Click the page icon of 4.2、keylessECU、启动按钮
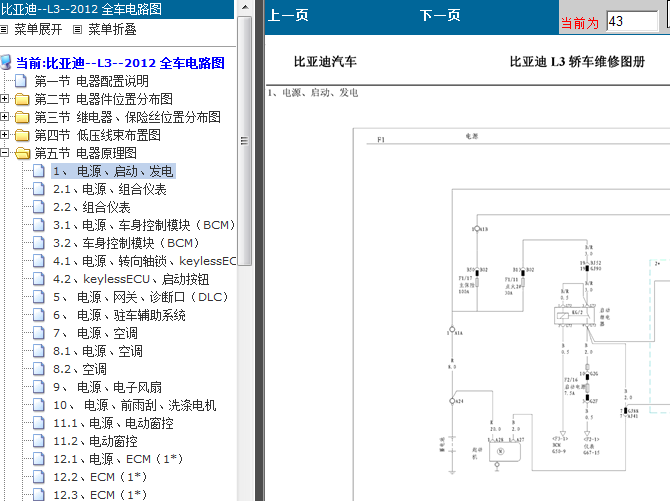Screen dimensions: 670x501 tap(39, 279)
